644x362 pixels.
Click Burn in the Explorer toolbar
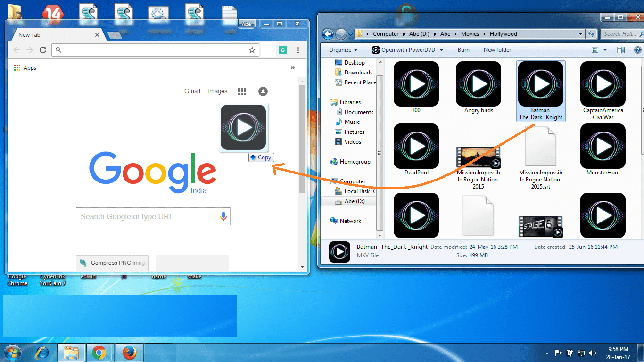[463, 50]
